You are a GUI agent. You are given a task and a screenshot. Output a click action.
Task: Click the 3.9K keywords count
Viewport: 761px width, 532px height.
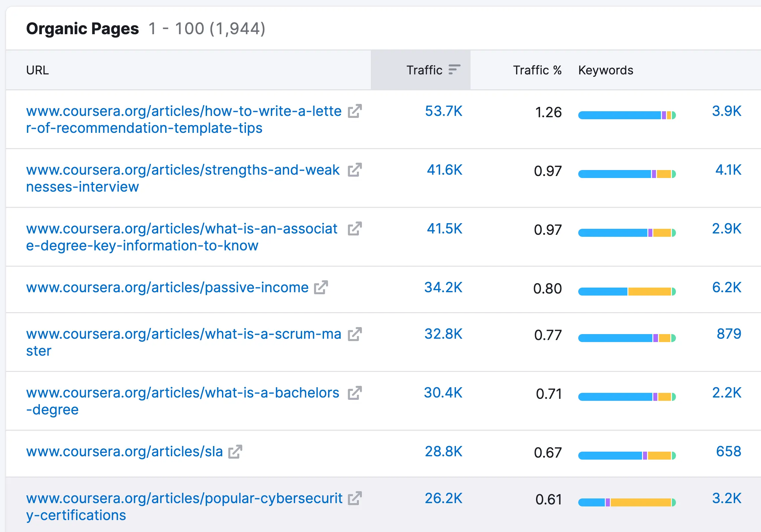tap(726, 111)
